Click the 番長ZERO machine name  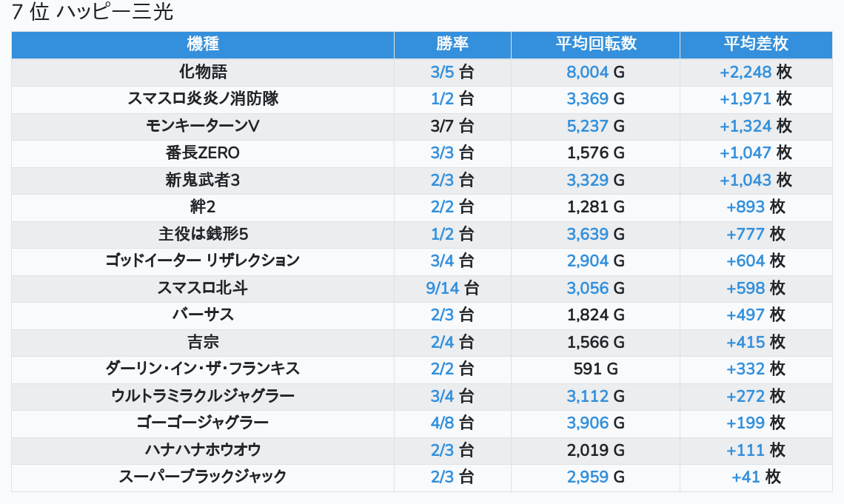click(x=203, y=152)
